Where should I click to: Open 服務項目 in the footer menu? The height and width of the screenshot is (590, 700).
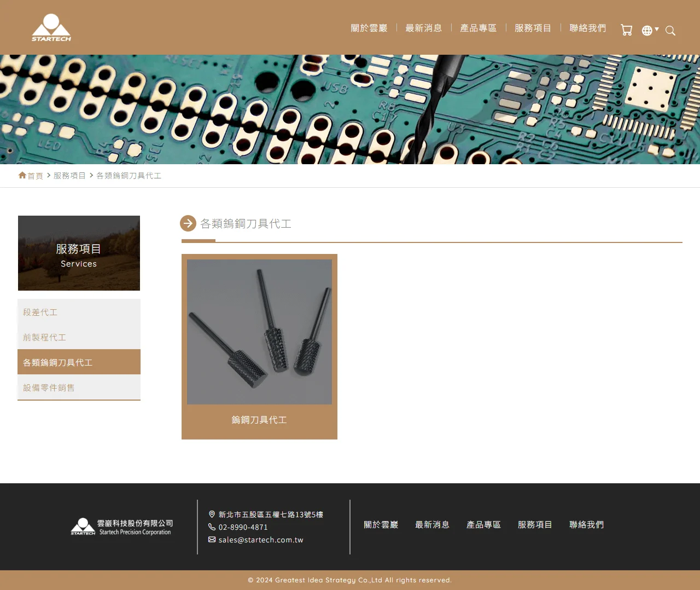pyautogui.click(x=535, y=524)
